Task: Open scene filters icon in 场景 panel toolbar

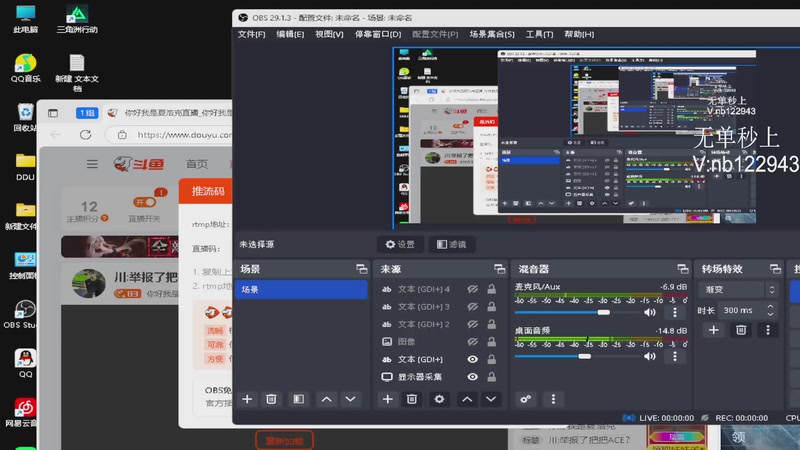Action: click(298, 399)
